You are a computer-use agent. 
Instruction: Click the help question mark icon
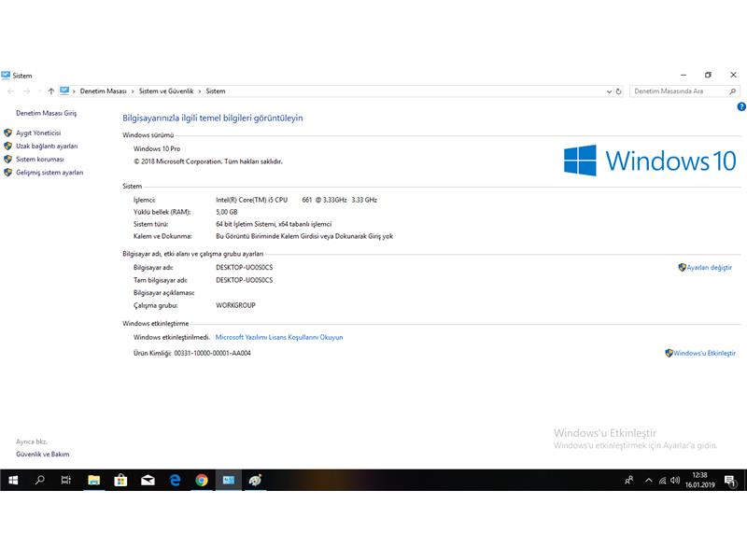(x=741, y=106)
